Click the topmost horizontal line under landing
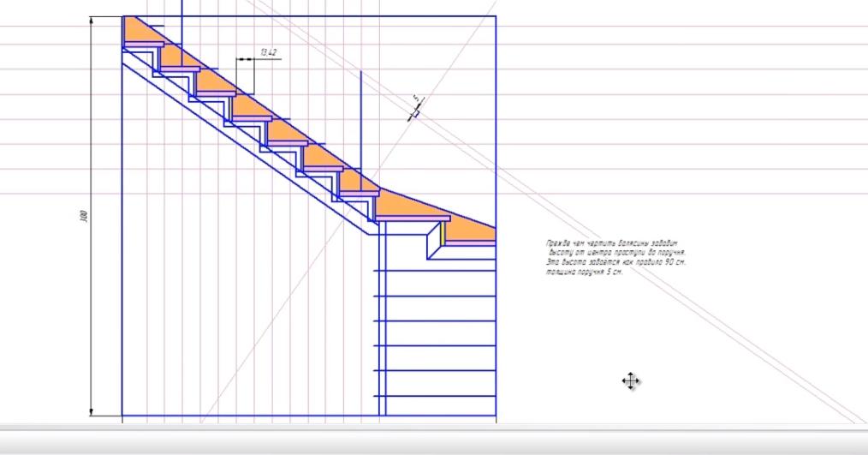The width and height of the screenshot is (868, 455). (437, 271)
